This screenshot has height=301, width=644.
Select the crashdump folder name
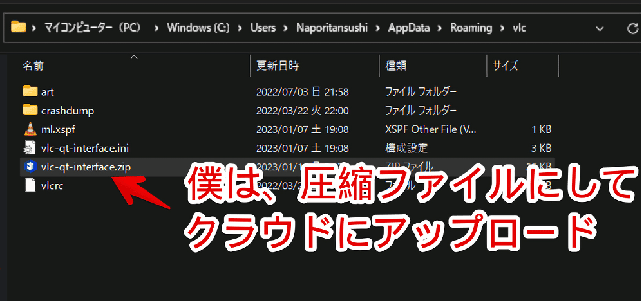coord(68,111)
